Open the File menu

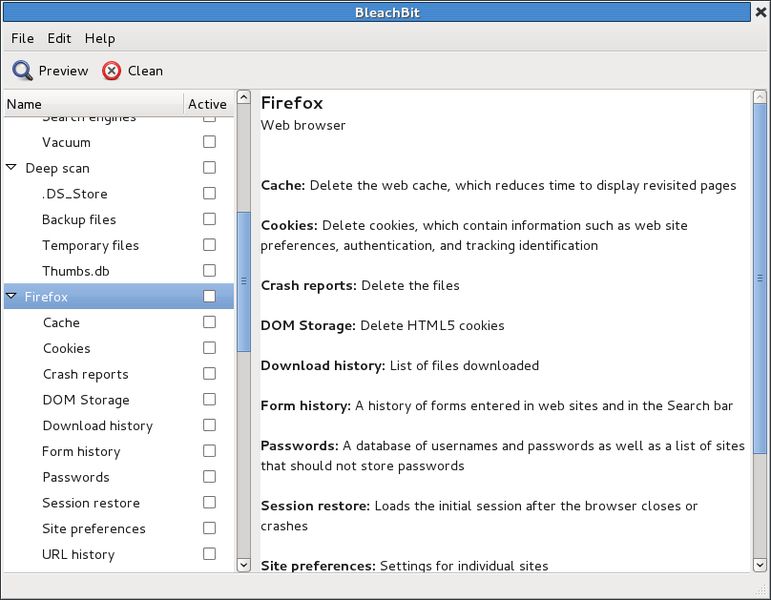pyautogui.click(x=23, y=38)
